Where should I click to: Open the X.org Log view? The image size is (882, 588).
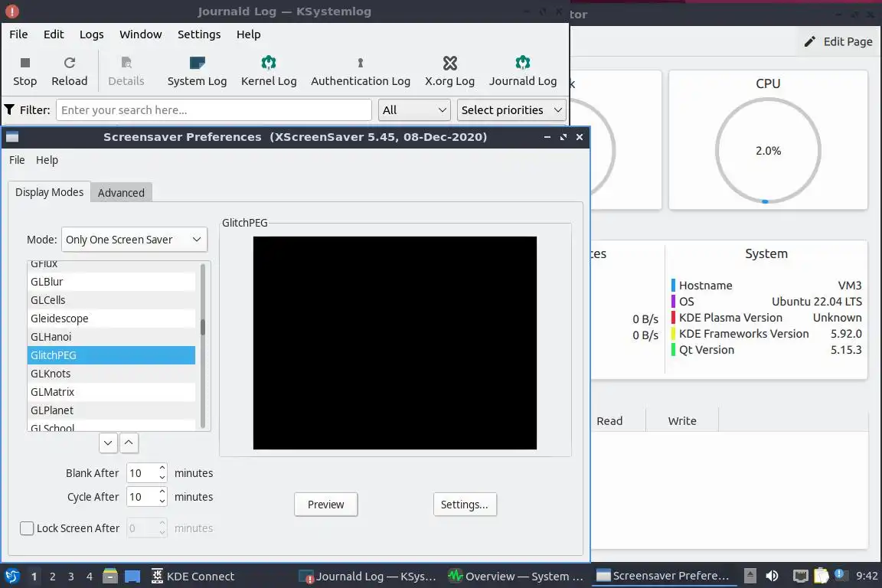click(x=449, y=71)
